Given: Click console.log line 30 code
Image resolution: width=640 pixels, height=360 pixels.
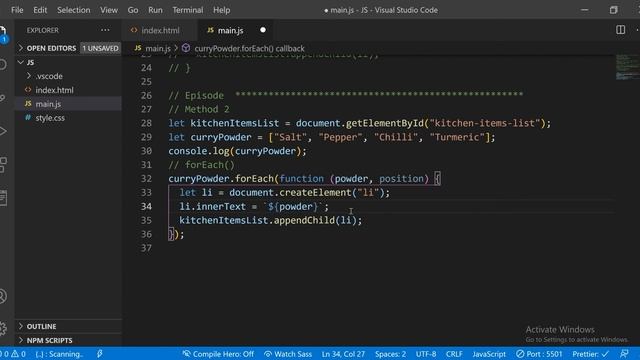Looking at the screenshot, I should pyautogui.click(x=237, y=151).
